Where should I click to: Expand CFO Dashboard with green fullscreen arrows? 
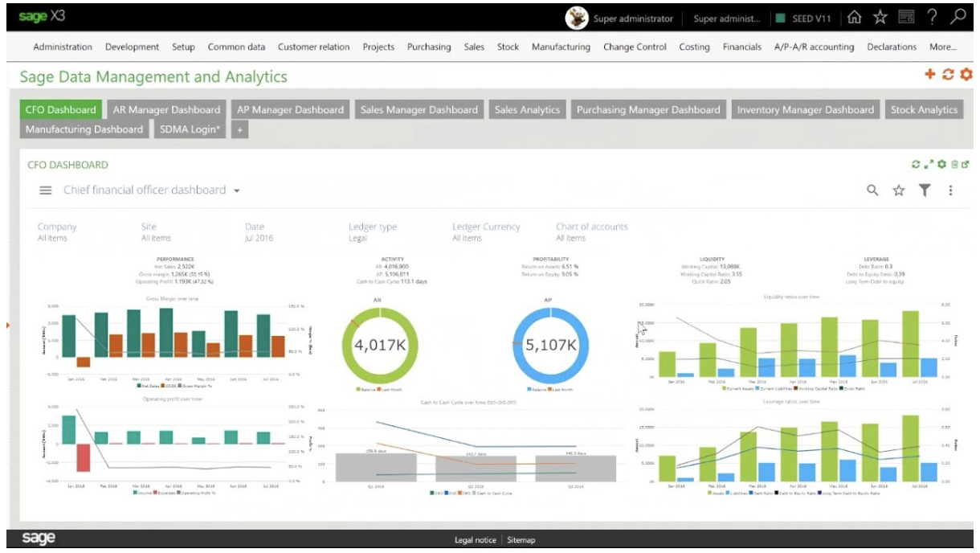click(x=929, y=165)
